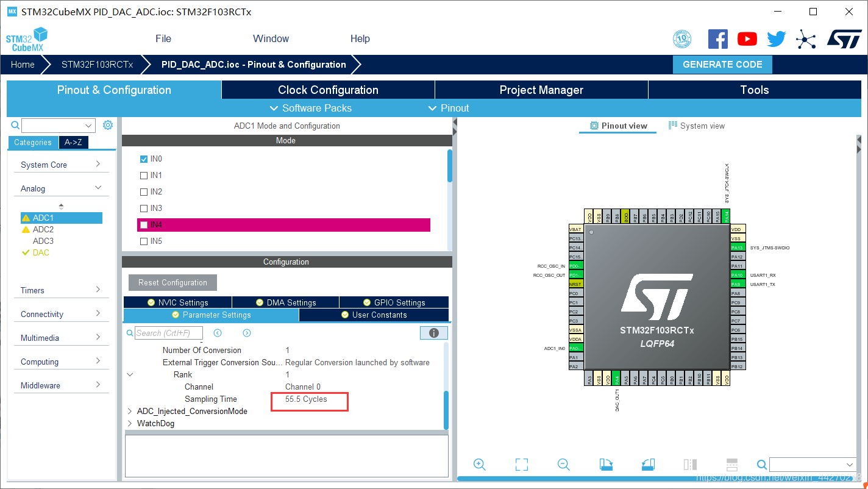868x489 pixels.
Task: Open the NVIC Settings tab
Action: 177,302
